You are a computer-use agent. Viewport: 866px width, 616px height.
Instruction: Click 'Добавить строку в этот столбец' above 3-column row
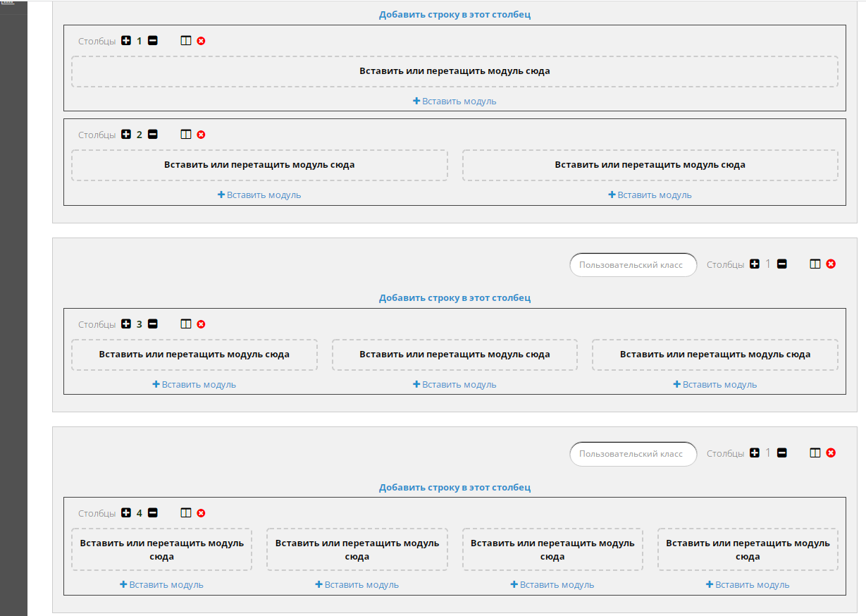[x=454, y=297]
